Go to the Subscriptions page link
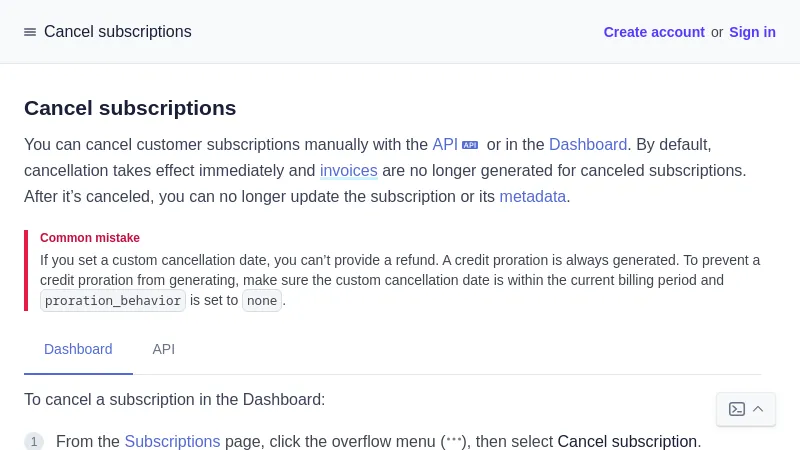Viewport: 800px width, 450px height. 172,441
